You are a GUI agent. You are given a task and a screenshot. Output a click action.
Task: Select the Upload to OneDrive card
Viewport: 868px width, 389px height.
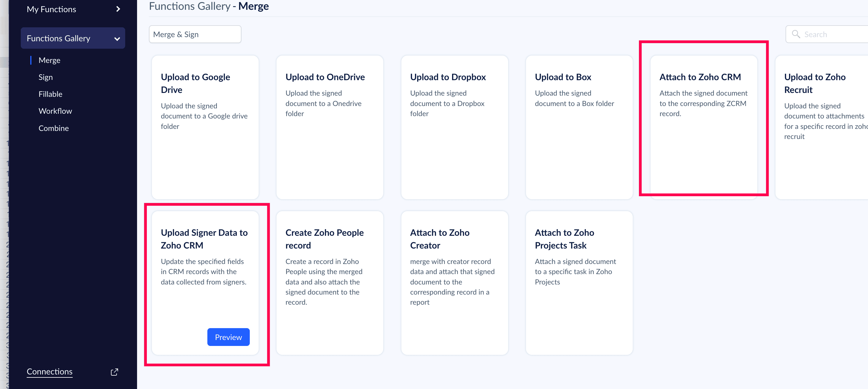[x=330, y=127]
